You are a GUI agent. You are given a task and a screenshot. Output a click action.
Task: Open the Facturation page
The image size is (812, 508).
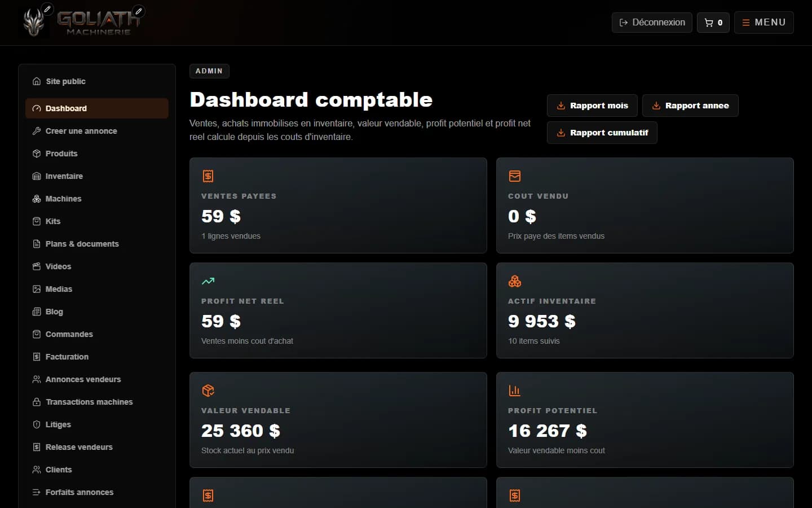pyautogui.click(x=97, y=357)
